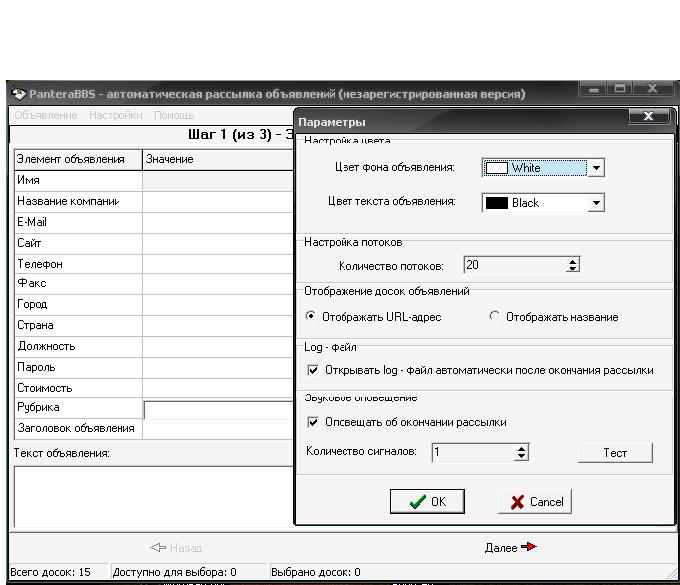680x585 pixels.
Task: Click the Количество сигналов input field
Action: 473,452
